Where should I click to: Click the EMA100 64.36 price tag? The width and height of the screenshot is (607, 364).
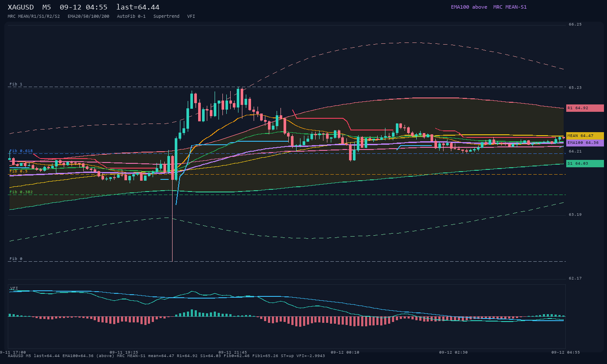tap(585, 143)
